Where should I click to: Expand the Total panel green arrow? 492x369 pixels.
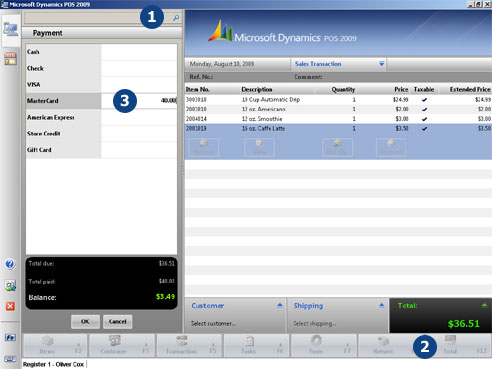(x=484, y=305)
